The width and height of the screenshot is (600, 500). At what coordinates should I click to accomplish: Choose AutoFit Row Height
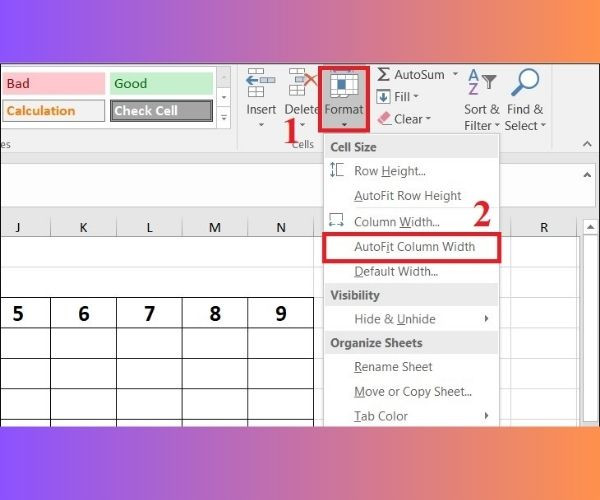(x=411, y=195)
